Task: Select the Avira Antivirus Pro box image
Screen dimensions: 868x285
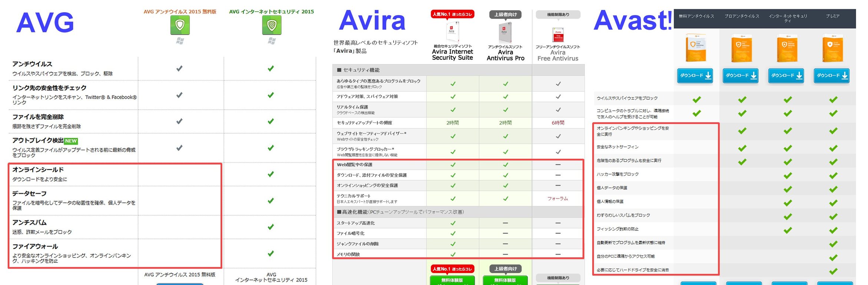Action: (505, 32)
